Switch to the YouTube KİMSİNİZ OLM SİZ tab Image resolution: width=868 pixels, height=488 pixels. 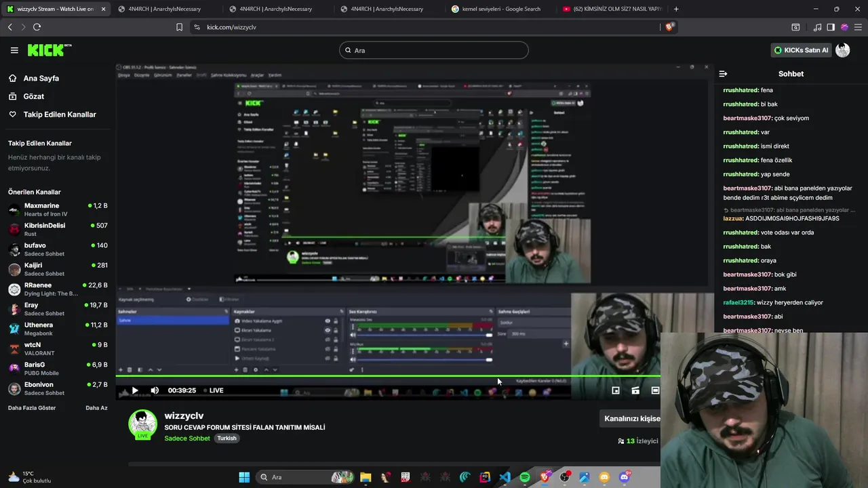tap(612, 9)
